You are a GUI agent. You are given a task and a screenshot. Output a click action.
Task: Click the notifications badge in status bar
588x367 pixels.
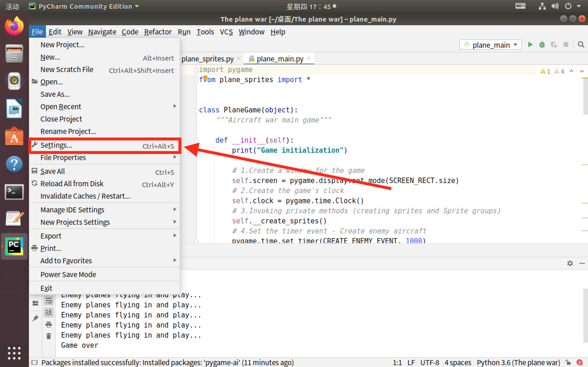(x=579, y=362)
